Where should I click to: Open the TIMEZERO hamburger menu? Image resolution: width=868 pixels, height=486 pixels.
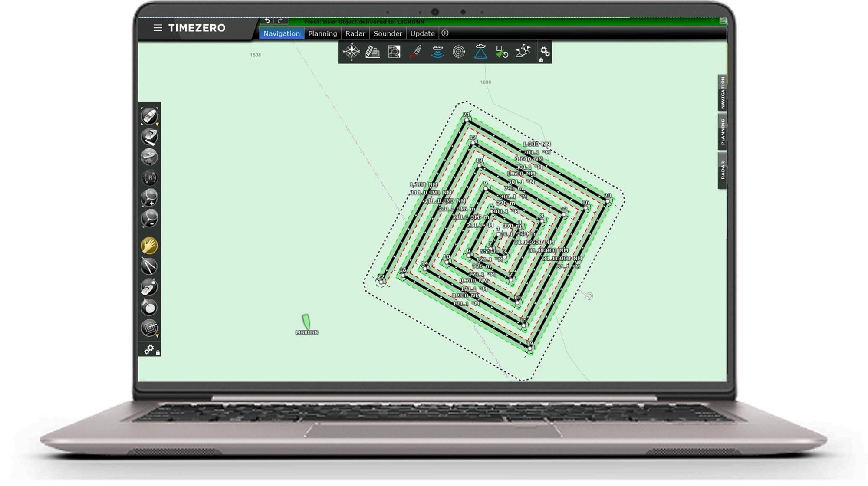point(158,28)
